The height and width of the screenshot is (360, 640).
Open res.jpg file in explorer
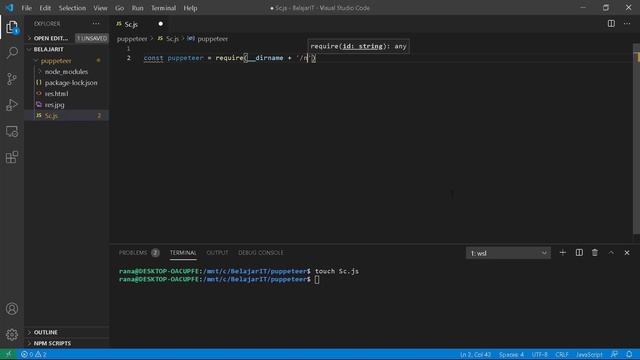tap(55, 104)
